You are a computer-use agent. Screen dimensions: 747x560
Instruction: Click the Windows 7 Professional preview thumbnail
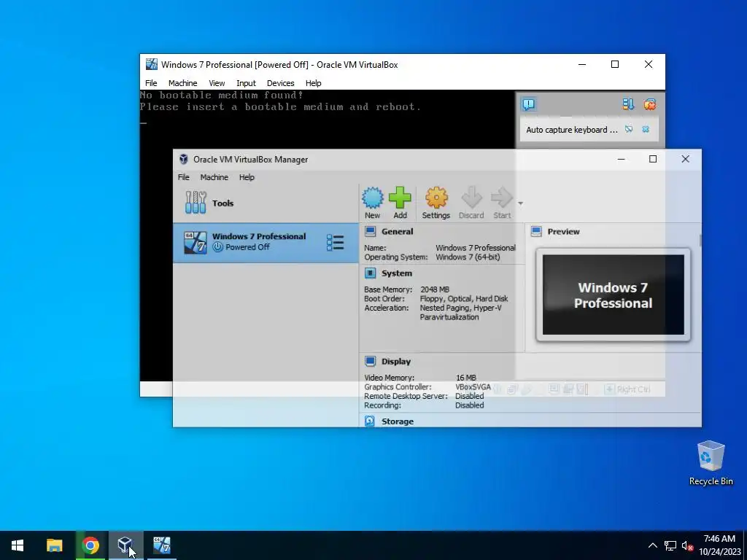coord(613,295)
